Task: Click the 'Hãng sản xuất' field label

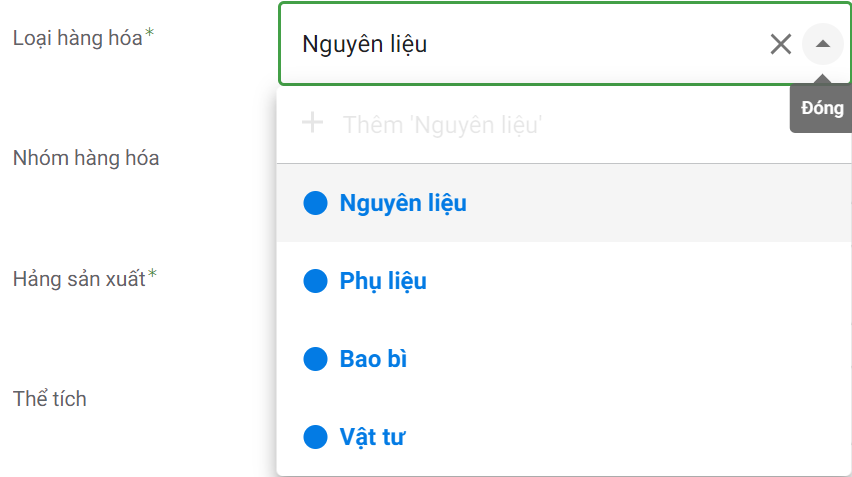Action: click(79, 278)
